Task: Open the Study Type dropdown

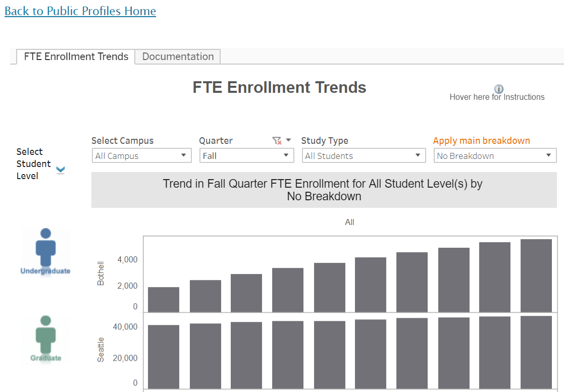Action: tap(364, 155)
